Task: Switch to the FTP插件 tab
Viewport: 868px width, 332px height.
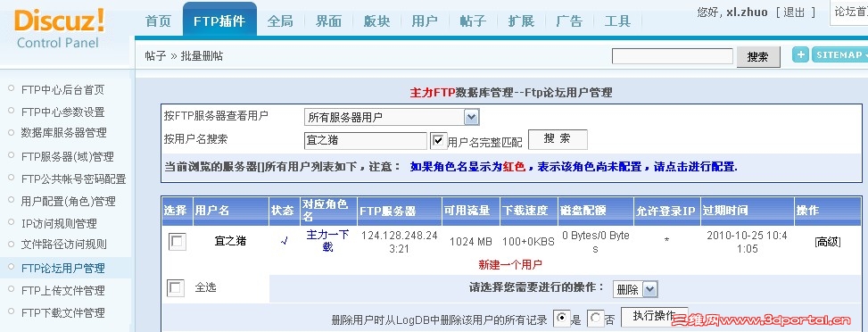Action: coord(219,20)
